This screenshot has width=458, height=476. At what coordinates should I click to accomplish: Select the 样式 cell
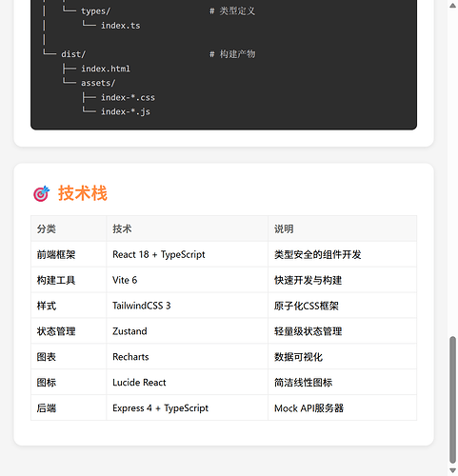point(69,306)
